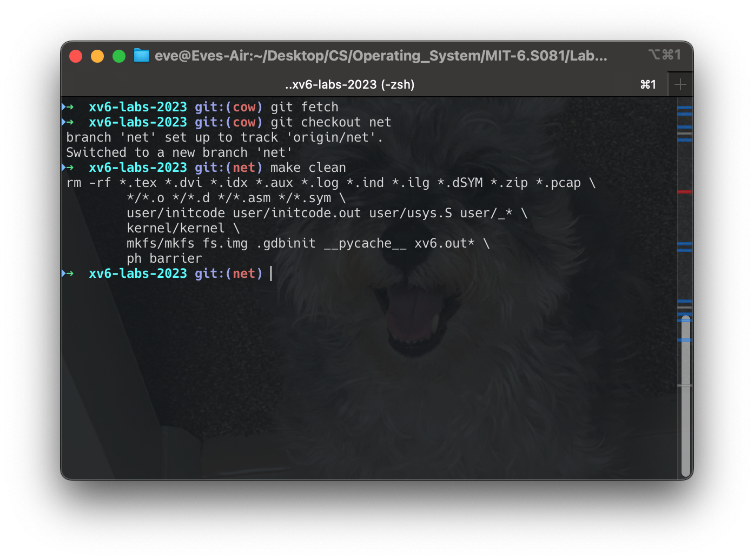The width and height of the screenshot is (754, 560).
Task: Click the eve@Eves-Air window title text
Action: [380, 56]
